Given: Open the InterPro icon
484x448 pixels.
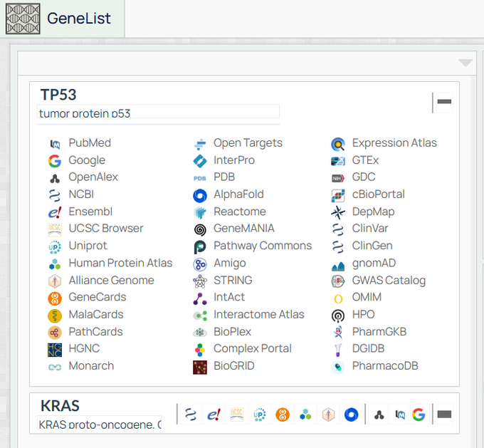Looking at the screenshot, I should coord(200,161).
